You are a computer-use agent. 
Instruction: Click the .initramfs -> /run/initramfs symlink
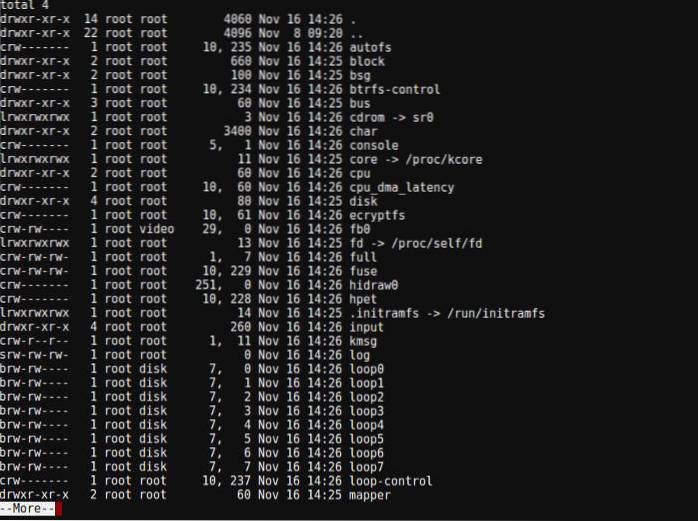(x=446, y=313)
